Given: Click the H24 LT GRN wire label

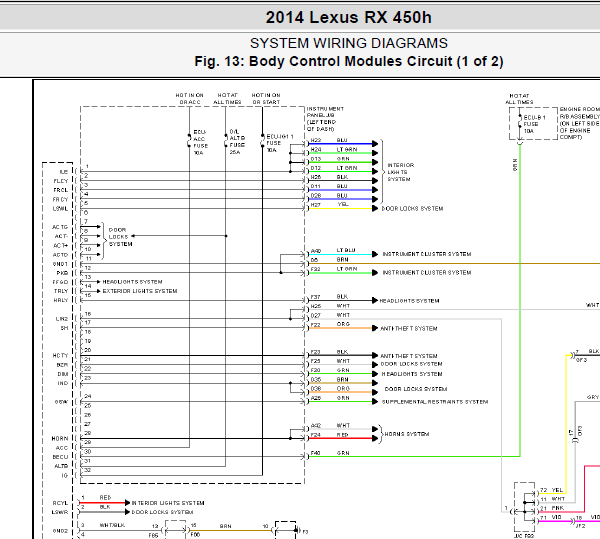Looking at the screenshot, I should (x=334, y=149).
